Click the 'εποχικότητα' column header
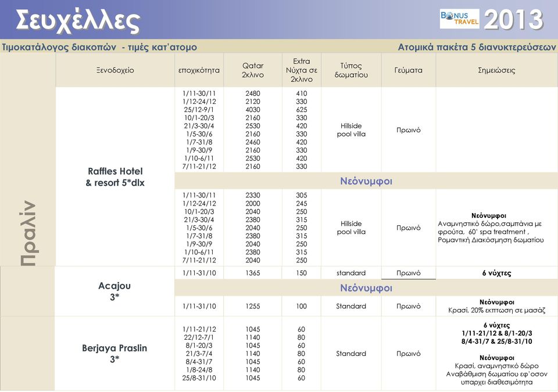The width and height of the screenshot is (558, 392). (199, 70)
